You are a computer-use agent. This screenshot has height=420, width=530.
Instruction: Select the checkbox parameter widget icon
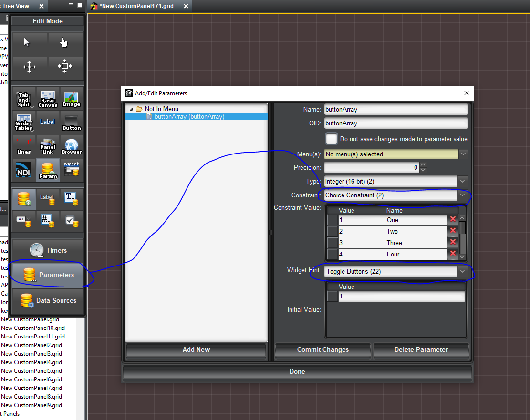tap(71, 221)
